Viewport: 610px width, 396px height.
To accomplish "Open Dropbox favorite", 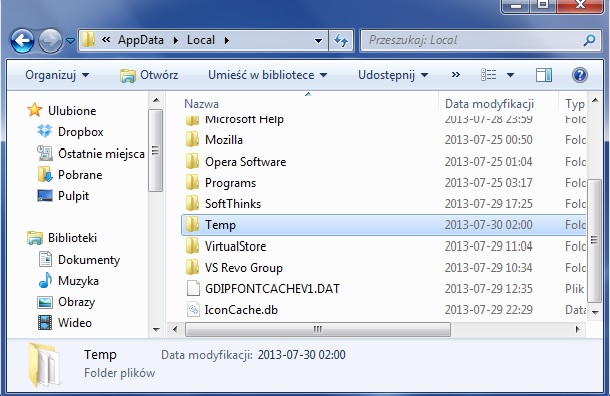I will [81, 132].
